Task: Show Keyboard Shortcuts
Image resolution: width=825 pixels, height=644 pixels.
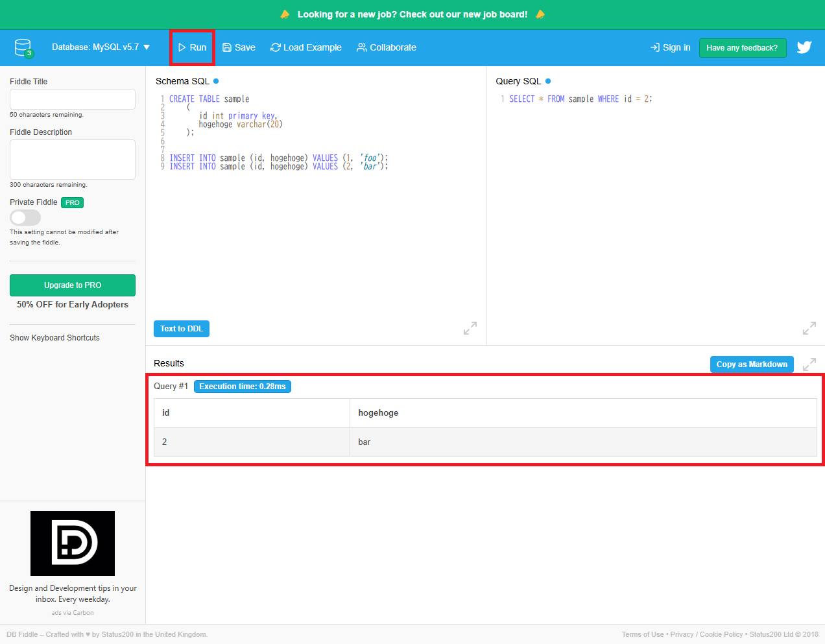Action: (54, 337)
